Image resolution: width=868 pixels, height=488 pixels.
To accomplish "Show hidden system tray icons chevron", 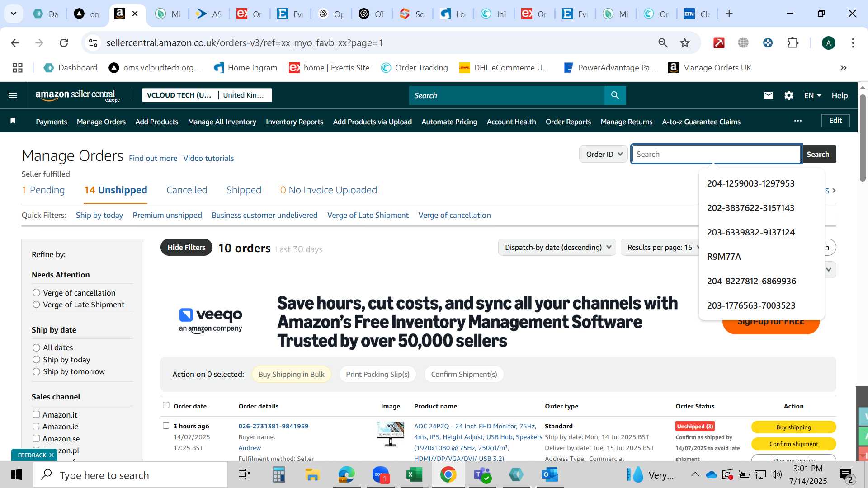I will click(x=695, y=475).
